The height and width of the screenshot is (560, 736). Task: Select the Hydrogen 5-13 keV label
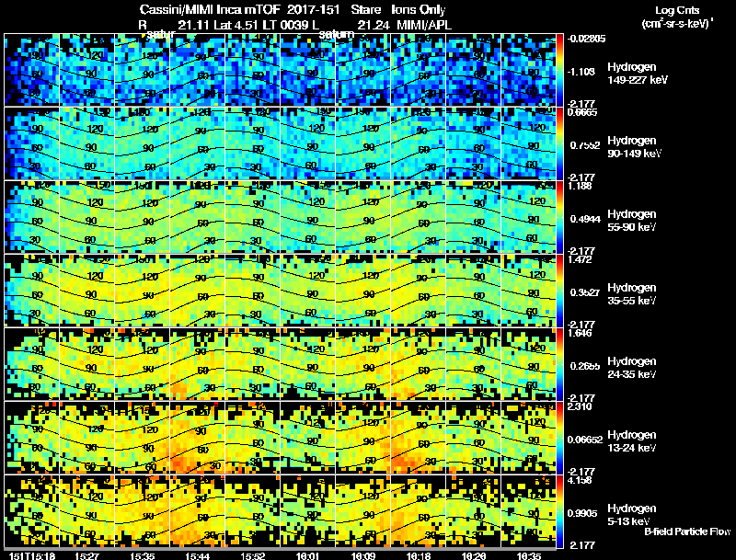point(632,515)
